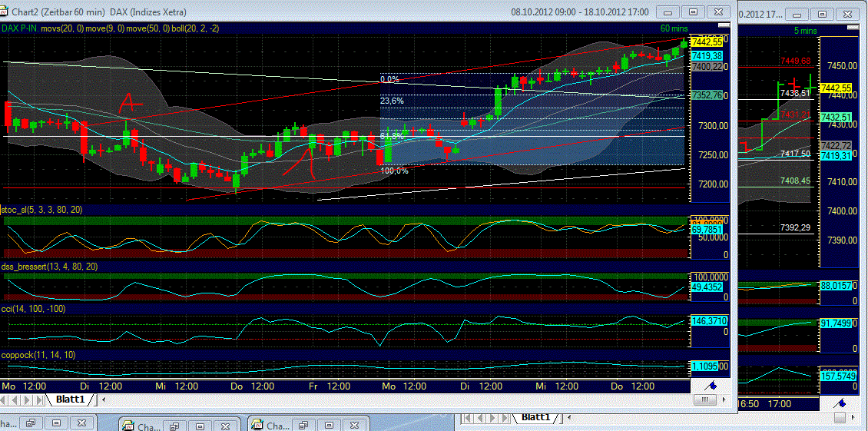Click the dss_bressert(13, 4, 80, 20) label

(x=51, y=267)
